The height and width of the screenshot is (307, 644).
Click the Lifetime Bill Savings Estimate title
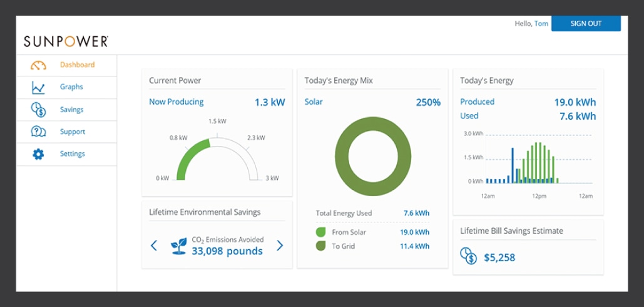(x=511, y=231)
